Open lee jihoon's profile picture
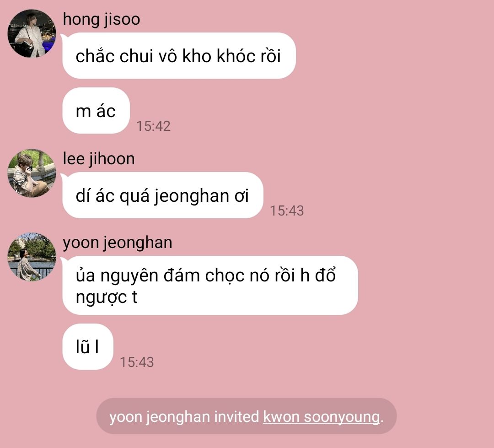The image size is (494, 448). point(32,173)
